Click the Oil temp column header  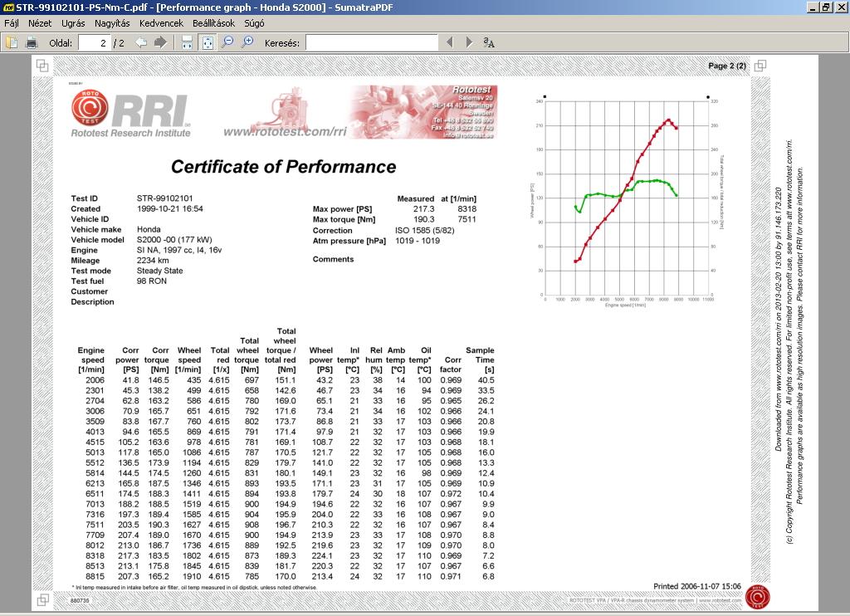421,360
